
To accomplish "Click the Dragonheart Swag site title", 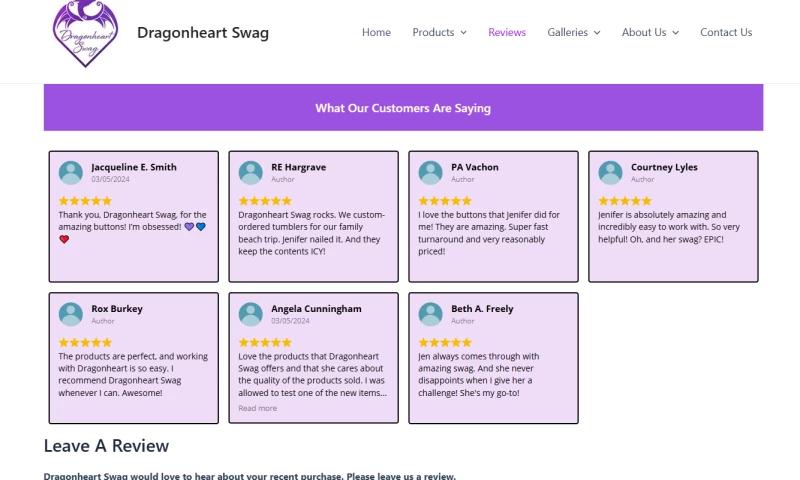I will point(203,32).
